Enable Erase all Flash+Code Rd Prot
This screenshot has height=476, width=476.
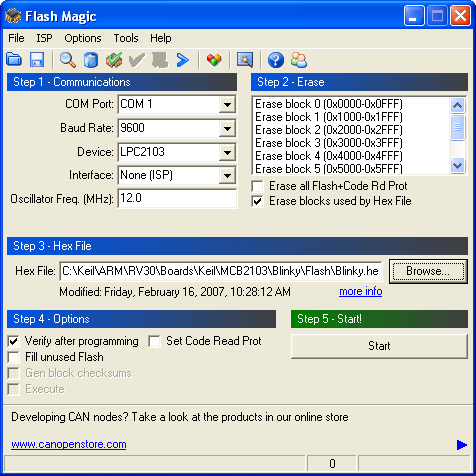point(258,186)
